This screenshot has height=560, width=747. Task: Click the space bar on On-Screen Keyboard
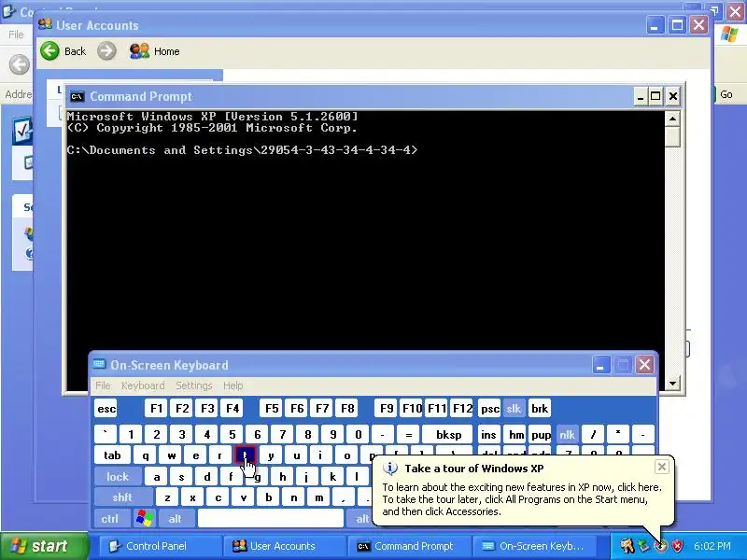click(271, 518)
